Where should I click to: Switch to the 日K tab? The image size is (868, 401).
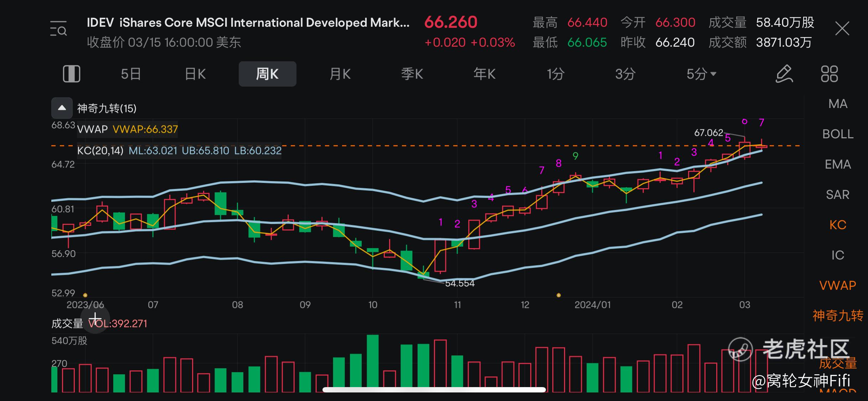pyautogui.click(x=194, y=74)
